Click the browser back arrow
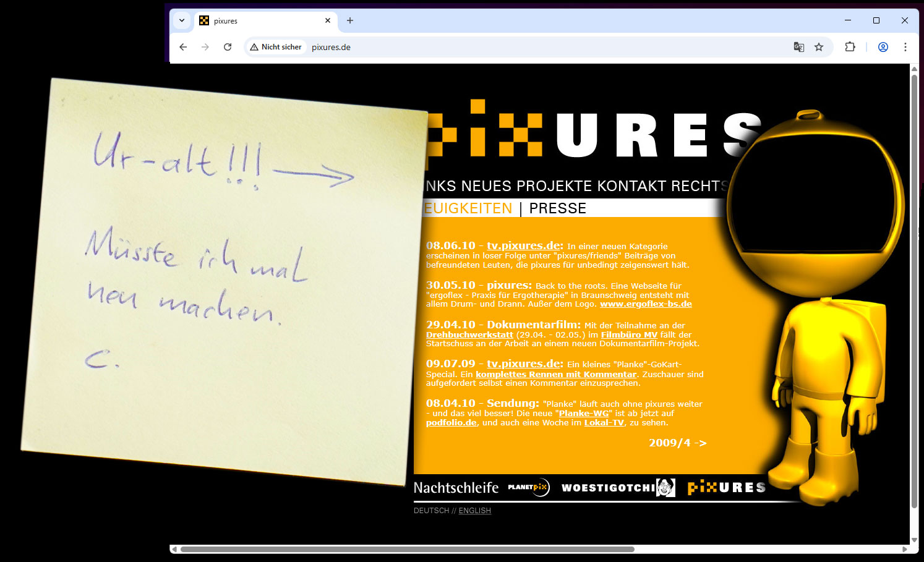 point(183,47)
